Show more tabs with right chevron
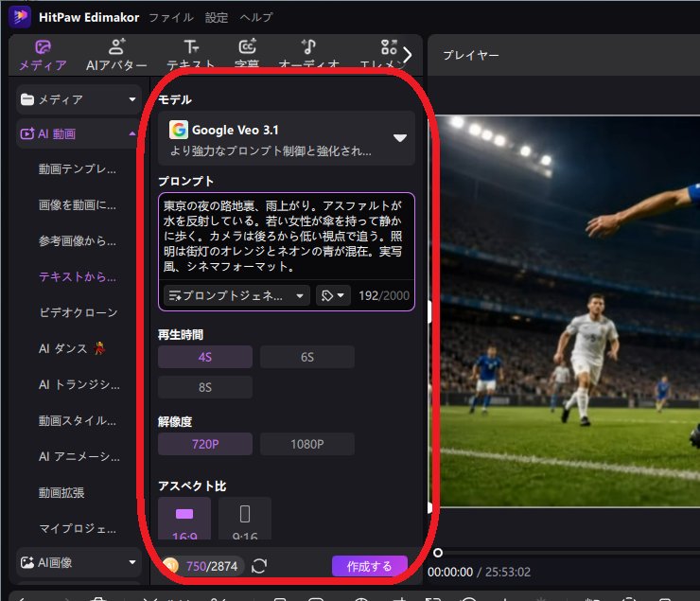Image resolution: width=700 pixels, height=601 pixels. tap(407, 55)
